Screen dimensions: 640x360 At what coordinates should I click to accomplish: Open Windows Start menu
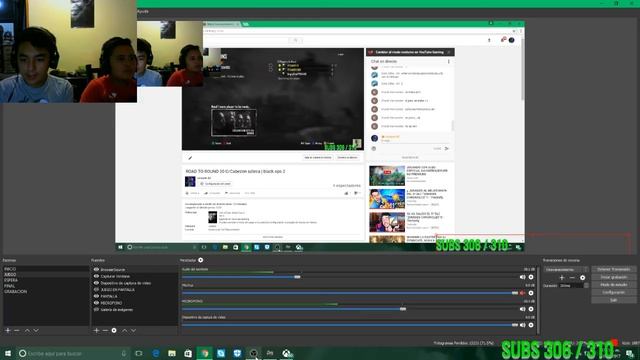click(x=8, y=353)
